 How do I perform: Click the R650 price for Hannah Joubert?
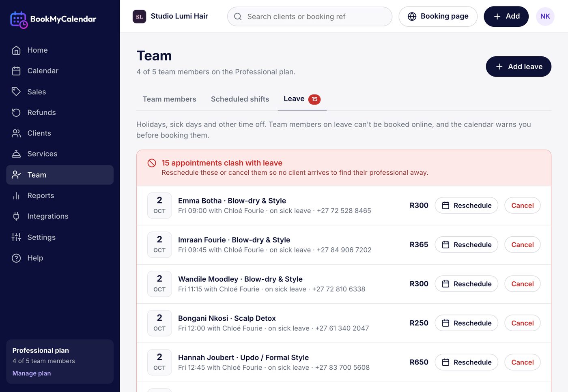[419, 362]
